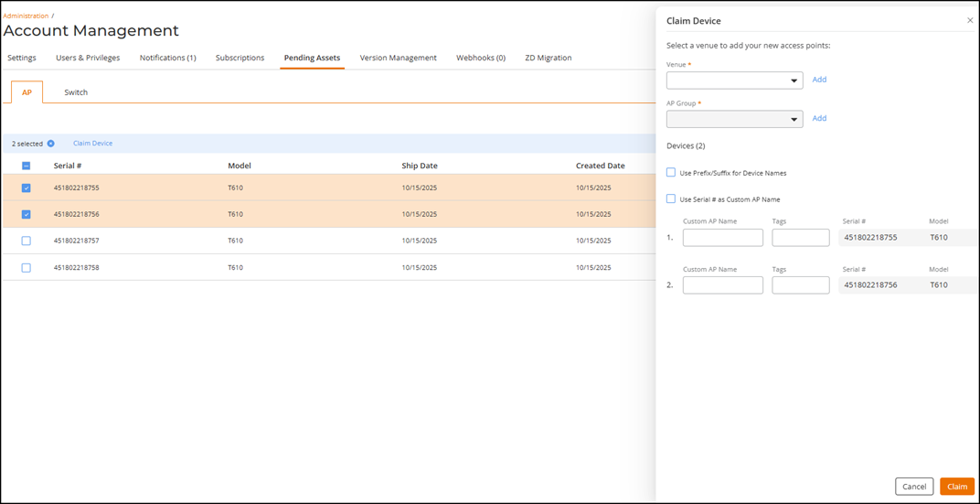980x504 pixels.
Task: Open the Version Management tab
Action: point(398,58)
